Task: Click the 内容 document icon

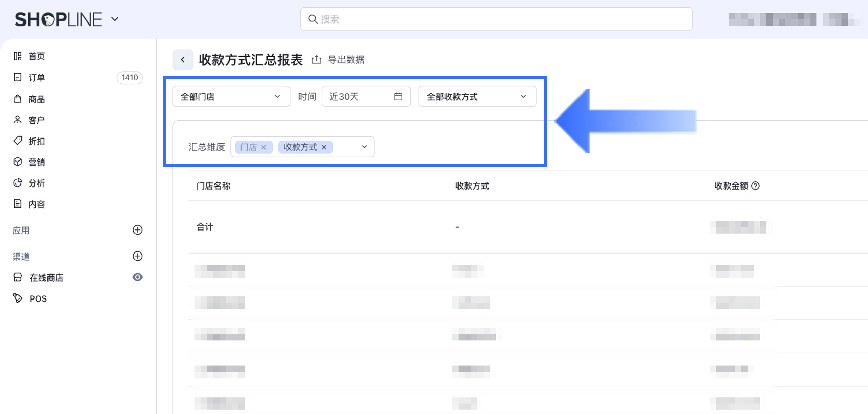Action: [x=18, y=203]
